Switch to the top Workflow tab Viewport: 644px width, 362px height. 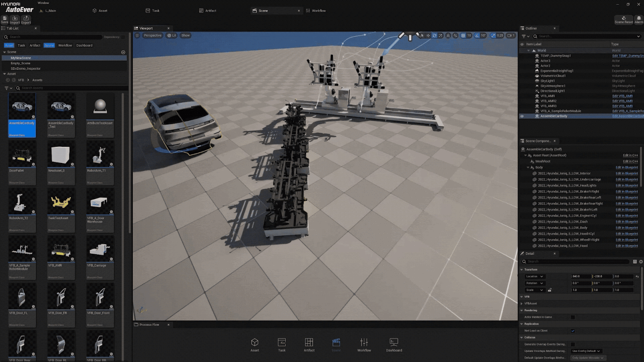click(316, 11)
